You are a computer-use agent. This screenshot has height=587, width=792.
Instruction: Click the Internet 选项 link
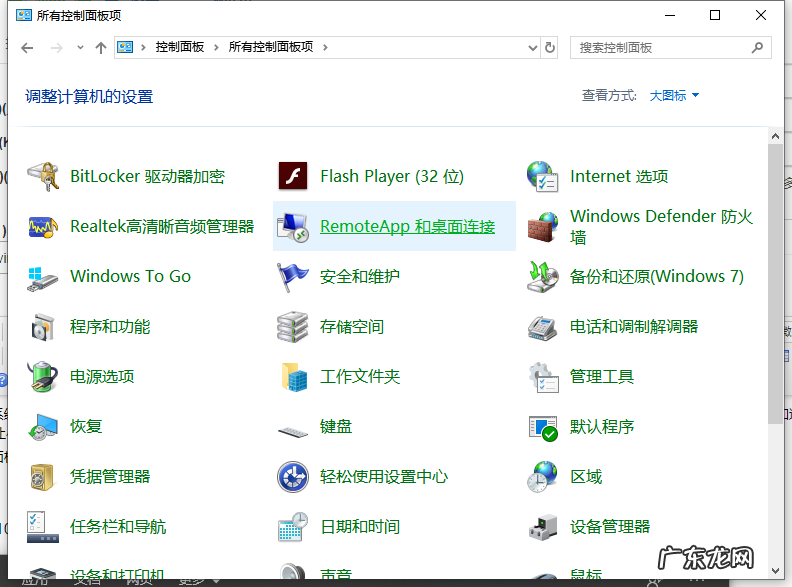tap(619, 176)
